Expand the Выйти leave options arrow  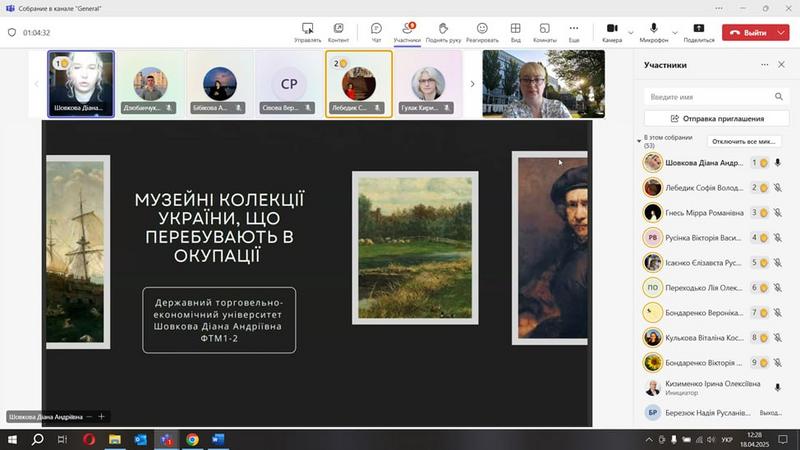pos(782,33)
